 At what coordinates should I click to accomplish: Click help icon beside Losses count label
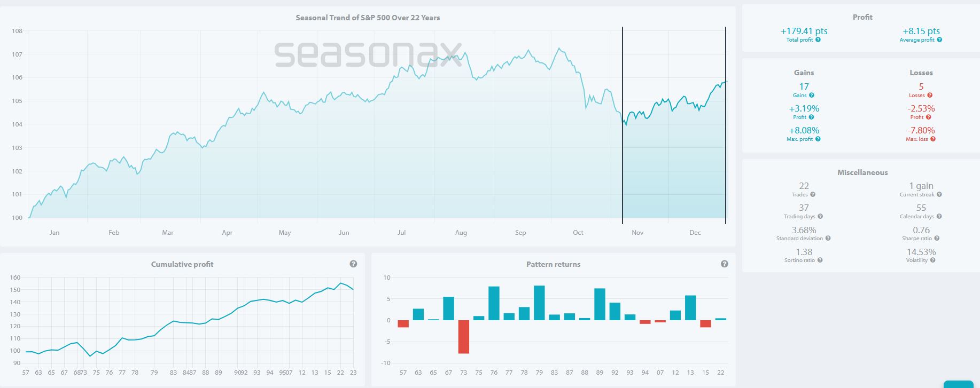pos(930,96)
